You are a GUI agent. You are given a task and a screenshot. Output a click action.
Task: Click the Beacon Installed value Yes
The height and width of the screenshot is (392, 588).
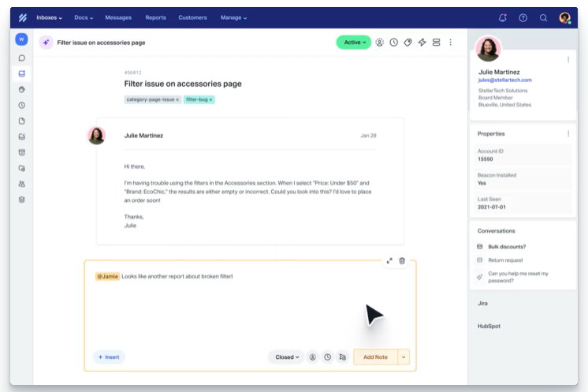482,183
